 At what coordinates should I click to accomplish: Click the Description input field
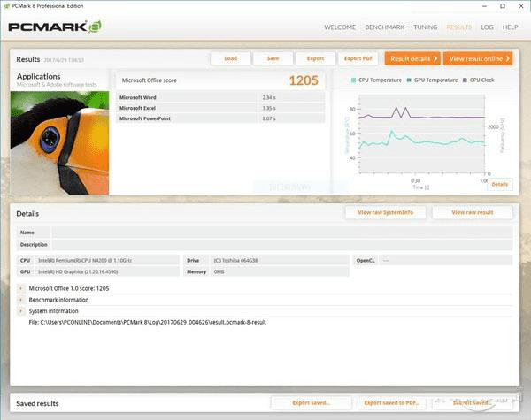[x=281, y=245]
